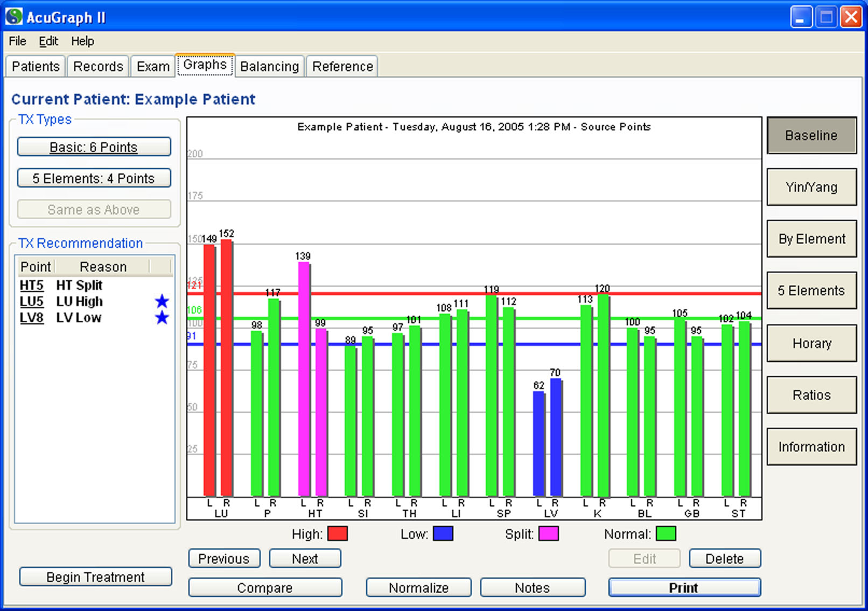Click the blue lower limit value 91
The width and height of the screenshot is (868, 611).
(192, 336)
